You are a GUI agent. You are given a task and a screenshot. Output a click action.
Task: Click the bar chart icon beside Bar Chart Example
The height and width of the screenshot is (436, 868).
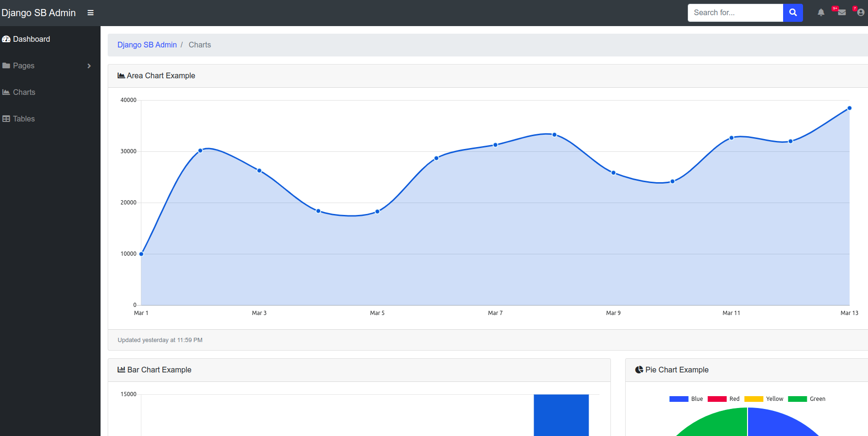tap(121, 370)
